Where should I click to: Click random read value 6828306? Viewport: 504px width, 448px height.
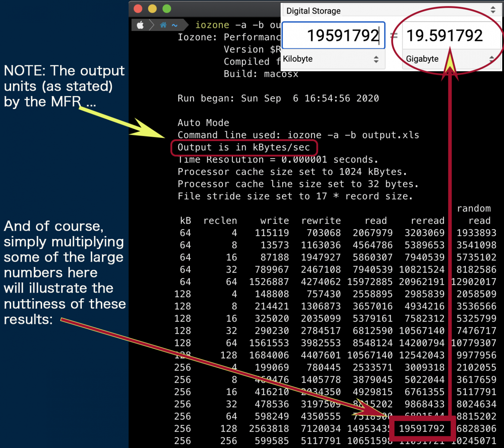477,429
